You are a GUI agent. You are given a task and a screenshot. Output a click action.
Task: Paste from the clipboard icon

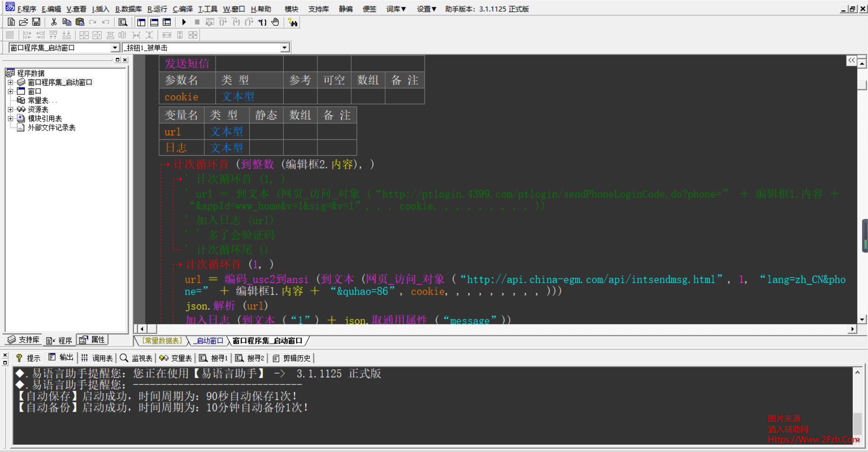80,22
